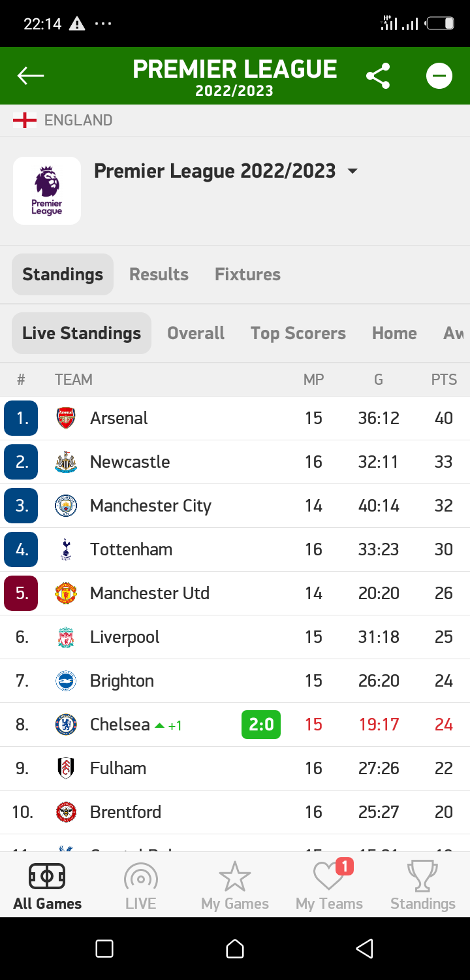Tap the Manchester City crest icon
Image resolution: width=470 pixels, height=980 pixels.
[x=66, y=506]
